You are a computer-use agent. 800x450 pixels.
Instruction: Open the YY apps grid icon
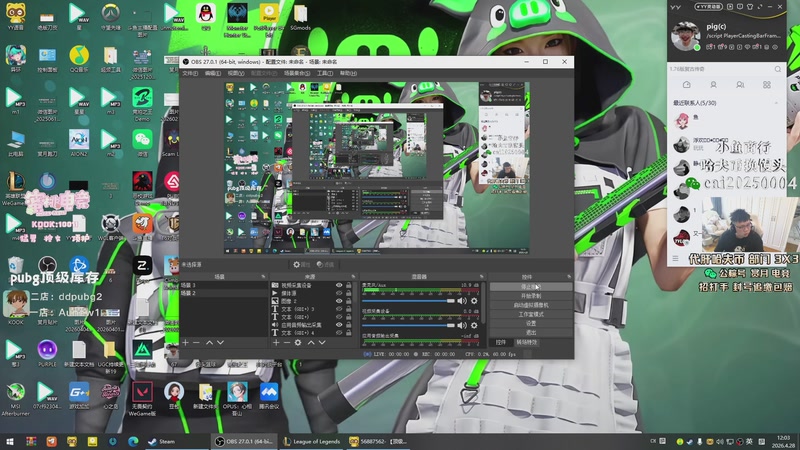tap(767, 85)
